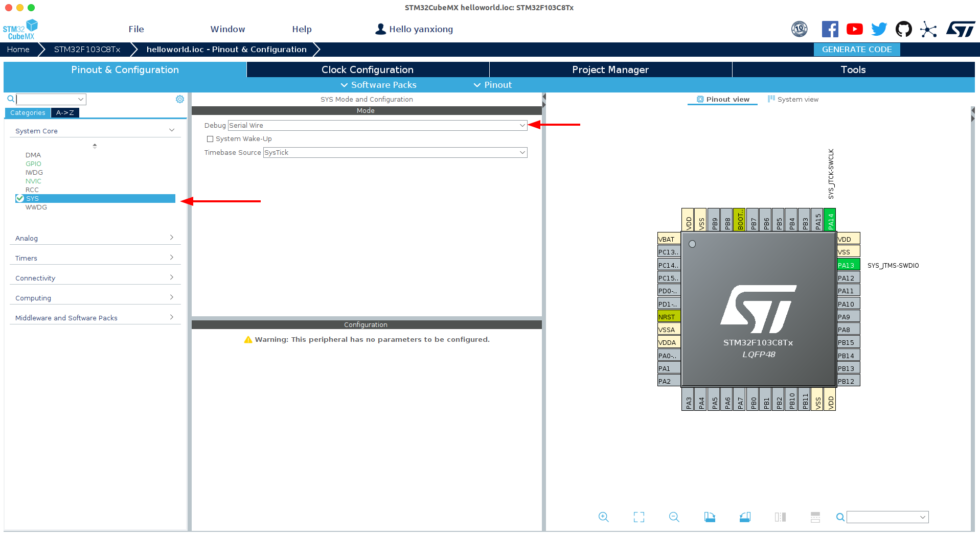Viewport: 980px width, 537px height.
Task: Zoom out on the chip pinout
Action: click(674, 517)
